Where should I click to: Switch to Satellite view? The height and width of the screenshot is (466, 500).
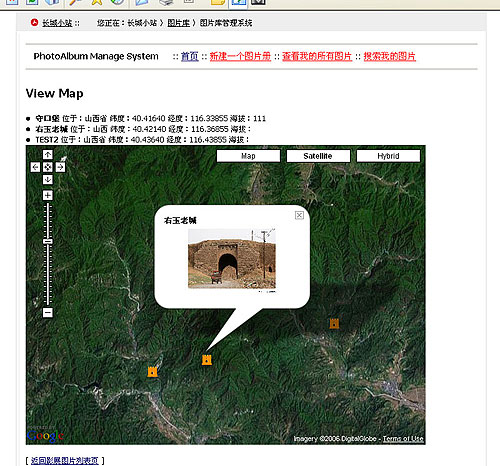click(x=318, y=156)
